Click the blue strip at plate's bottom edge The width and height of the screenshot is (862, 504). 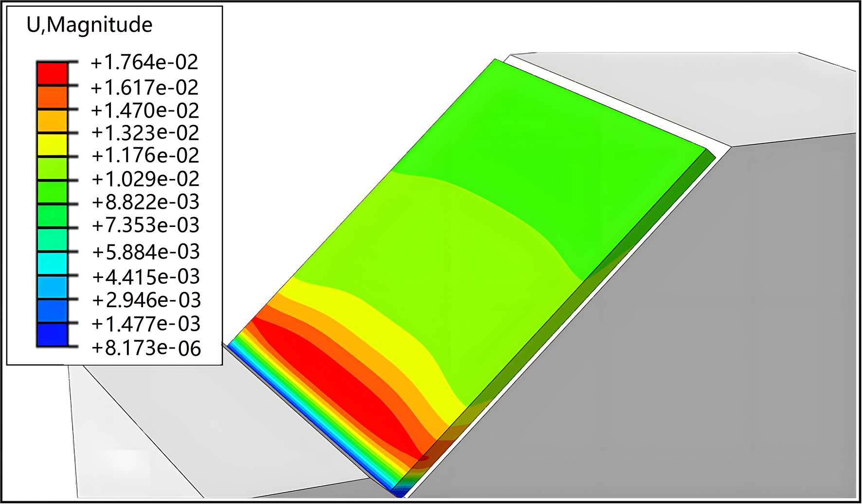[311, 418]
